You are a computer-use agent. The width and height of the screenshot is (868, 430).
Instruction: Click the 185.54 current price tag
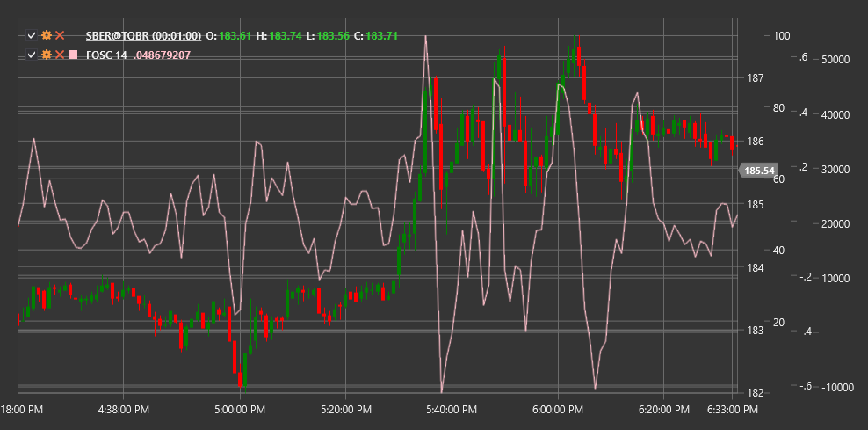tap(758, 171)
